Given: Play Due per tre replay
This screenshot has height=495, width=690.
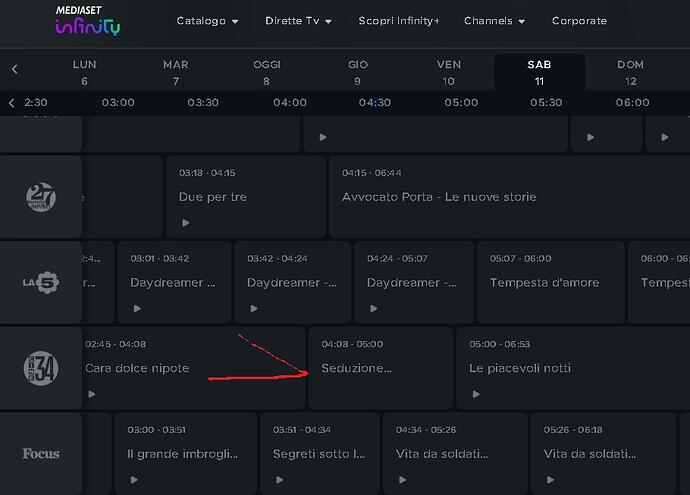Looking at the screenshot, I should click(186, 223).
